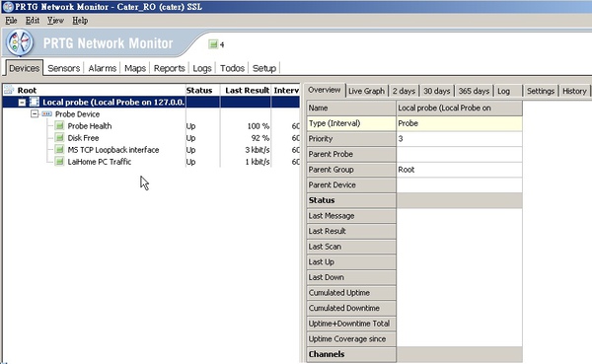Show the Live Graph tab
This screenshot has width=592, height=364.
tap(366, 91)
